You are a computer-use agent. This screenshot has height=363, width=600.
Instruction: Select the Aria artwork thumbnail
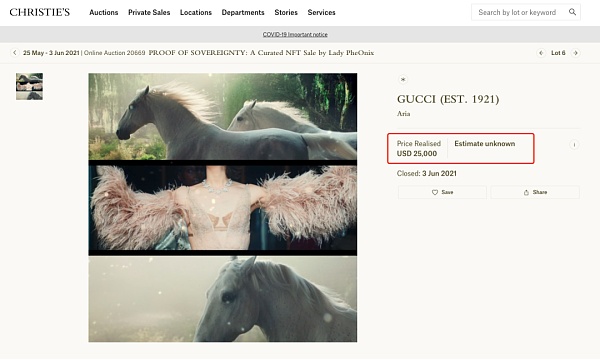[x=29, y=86]
